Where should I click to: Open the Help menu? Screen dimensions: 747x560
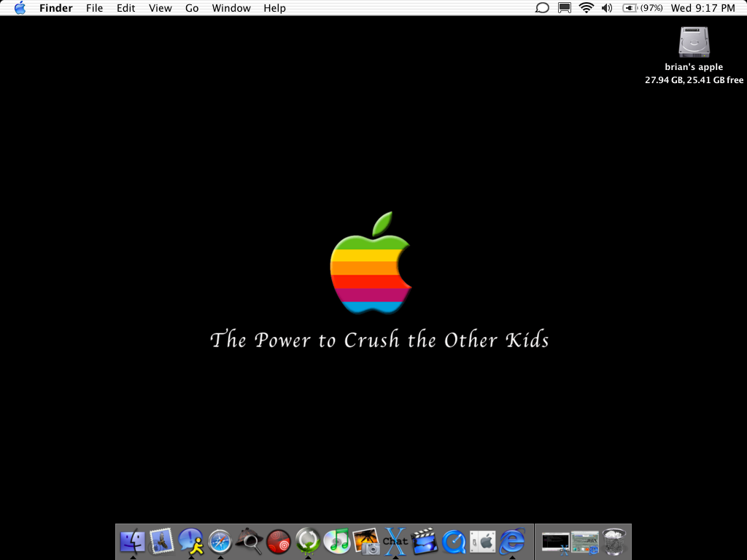click(x=274, y=8)
